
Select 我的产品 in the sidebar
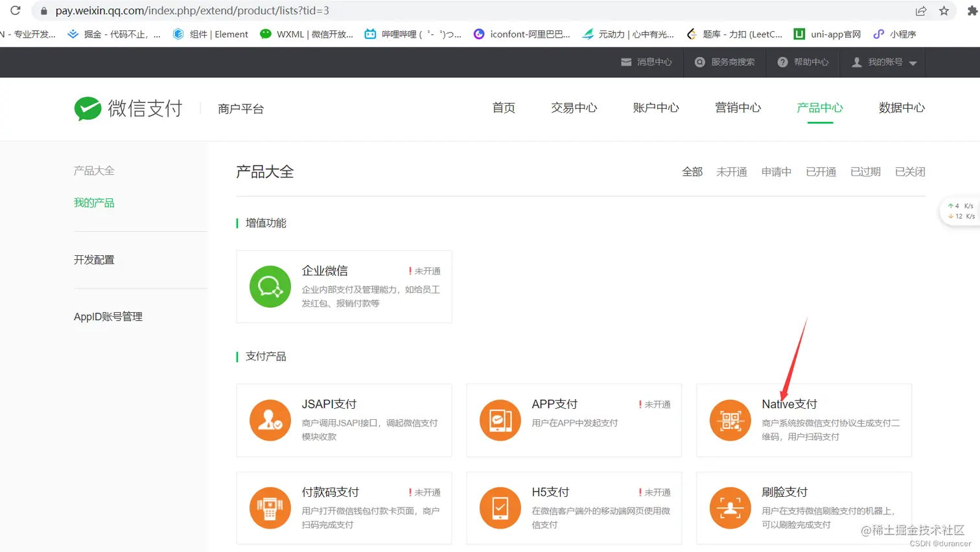click(x=94, y=203)
